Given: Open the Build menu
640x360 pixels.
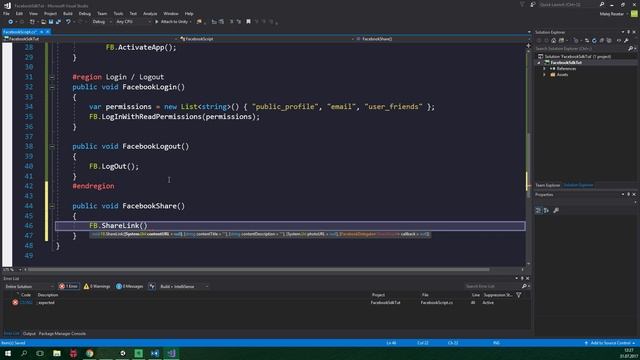Looking at the screenshot, I should click(68, 13).
